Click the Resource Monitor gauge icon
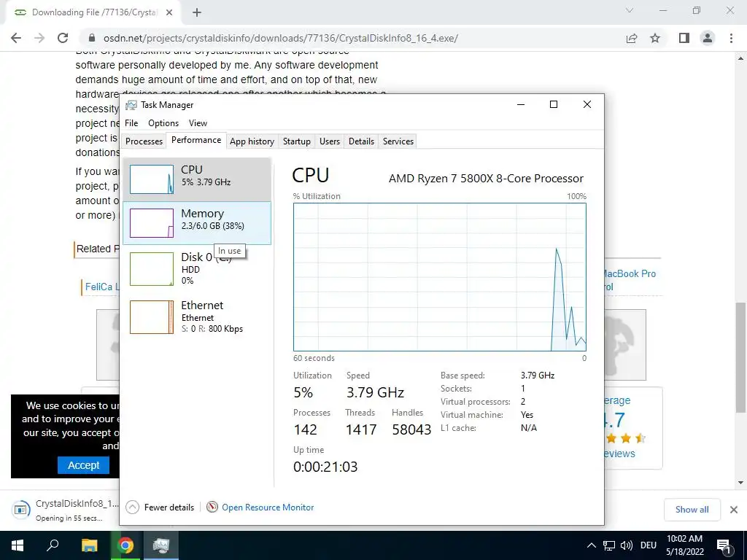This screenshot has height=560, width=747. [x=212, y=507]
